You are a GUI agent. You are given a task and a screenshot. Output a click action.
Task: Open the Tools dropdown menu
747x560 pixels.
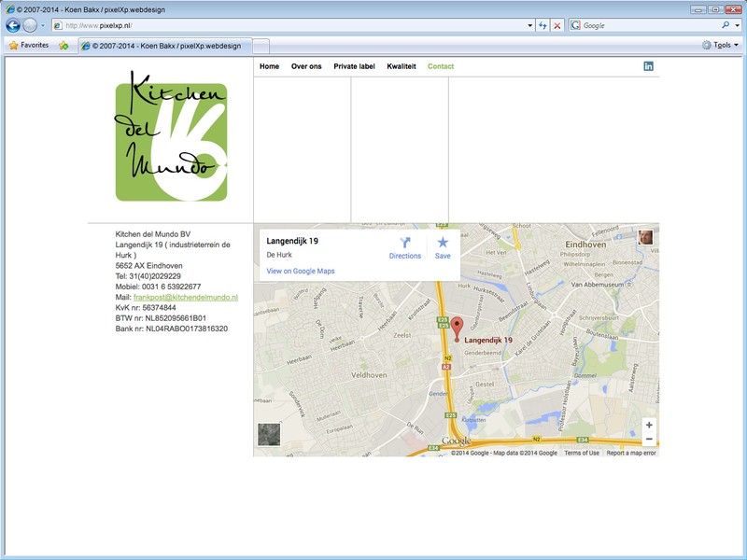coord(721,45)
